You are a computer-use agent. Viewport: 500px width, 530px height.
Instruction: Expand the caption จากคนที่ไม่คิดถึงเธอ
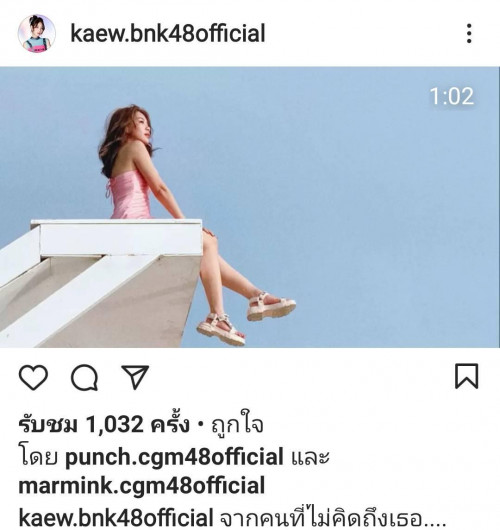pos(333,517)
